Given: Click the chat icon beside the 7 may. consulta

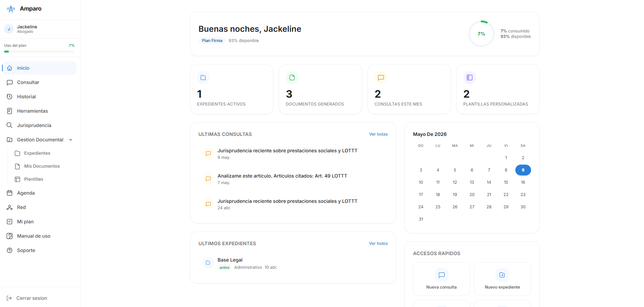Looking at the screenshot, I should tap(208, 179).
